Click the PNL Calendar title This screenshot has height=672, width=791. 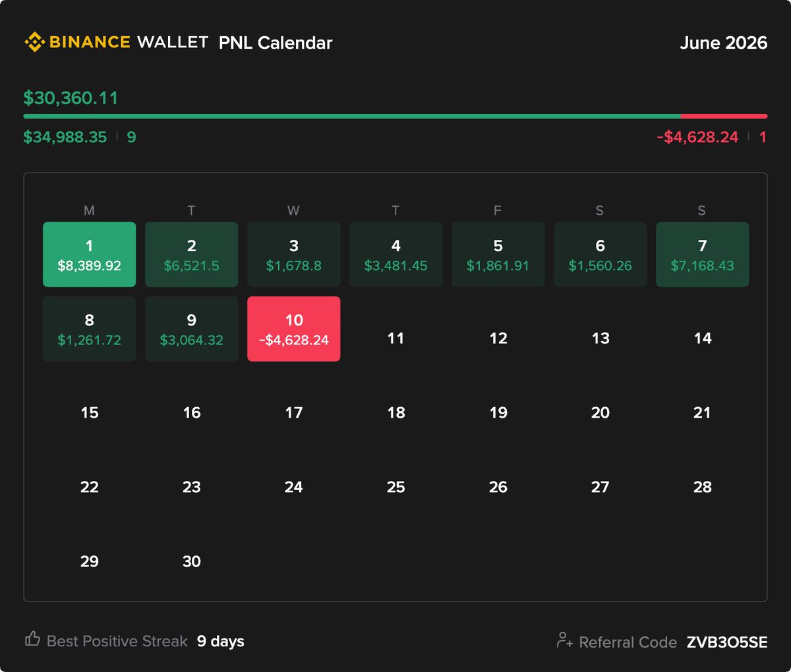coord(276,43)
